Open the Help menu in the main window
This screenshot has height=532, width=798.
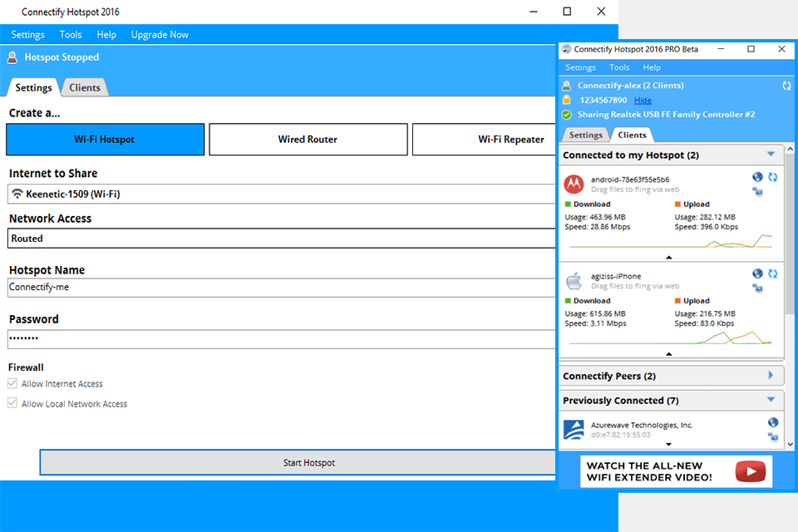point(106,35)
